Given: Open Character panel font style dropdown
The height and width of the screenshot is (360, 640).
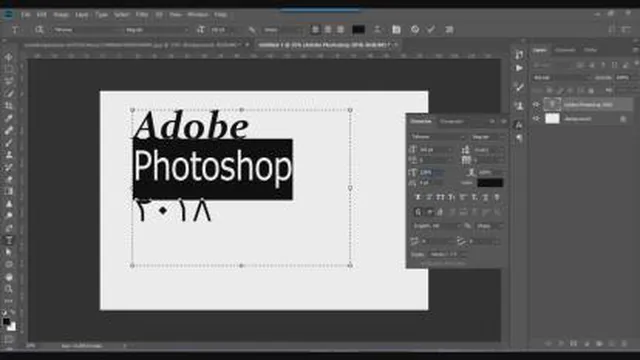Looking at the screenshot, I should click(x=487, y=137).
